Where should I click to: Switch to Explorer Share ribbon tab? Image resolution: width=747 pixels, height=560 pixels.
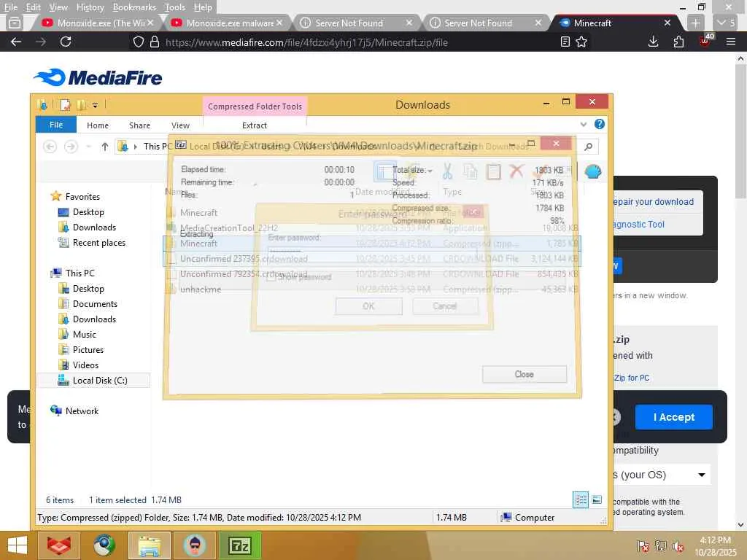(139, 125)
